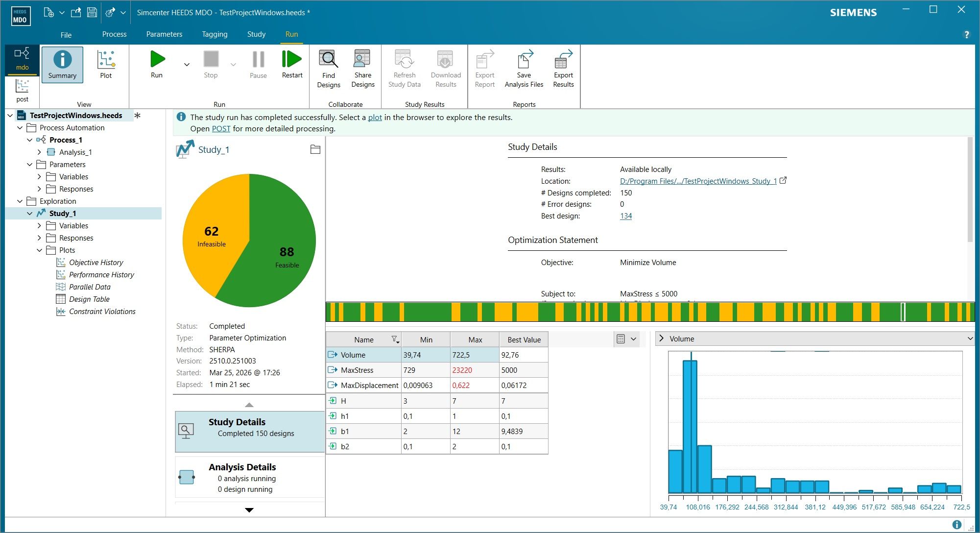Open the title bar quick access dropdown
The height and width of the screenshot is (533, 980).
tap(123, 13)
